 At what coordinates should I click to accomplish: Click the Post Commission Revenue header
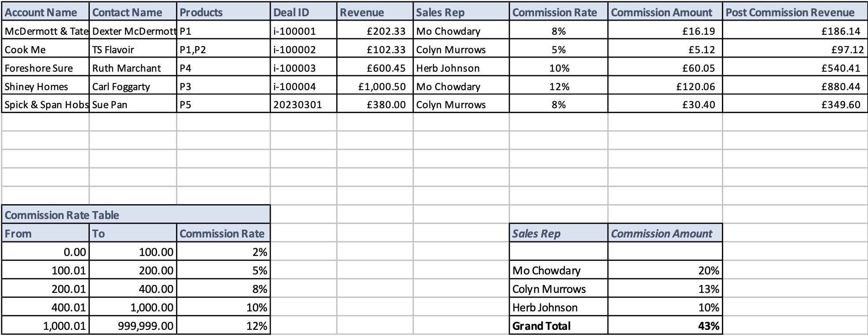coord(794,12)
